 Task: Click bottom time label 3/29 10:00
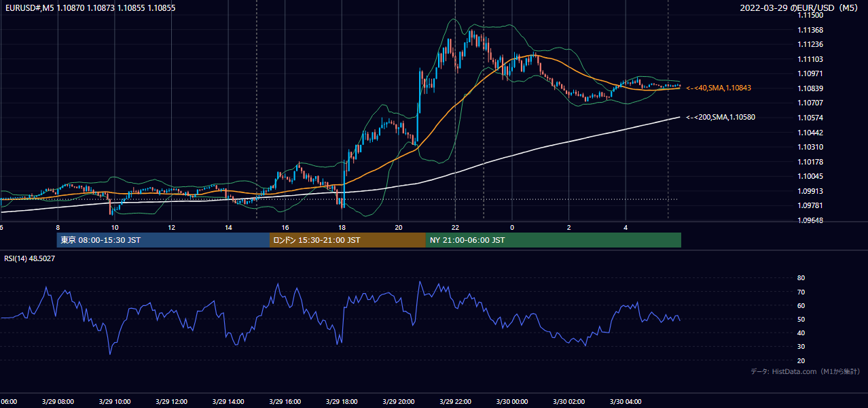114,401
